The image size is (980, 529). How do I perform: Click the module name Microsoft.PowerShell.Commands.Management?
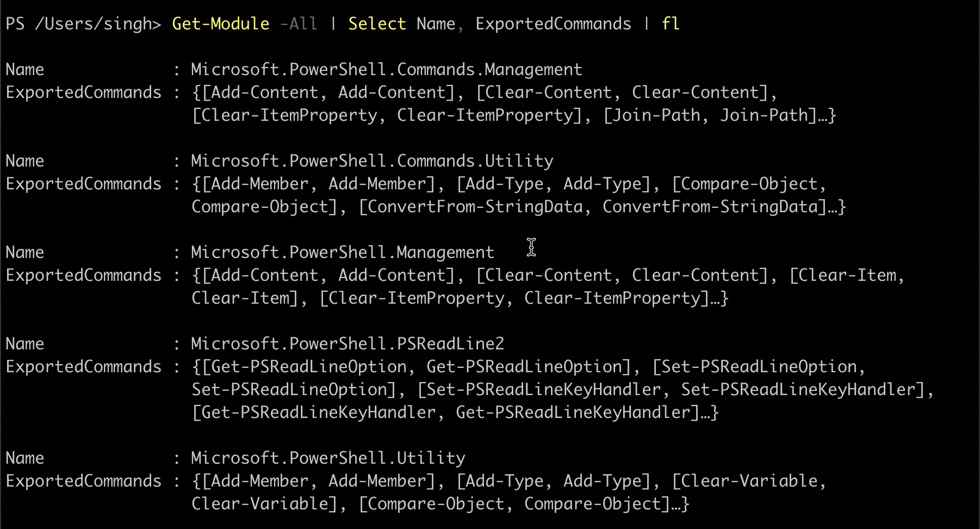pyautogui.click(x=386, y=70)
